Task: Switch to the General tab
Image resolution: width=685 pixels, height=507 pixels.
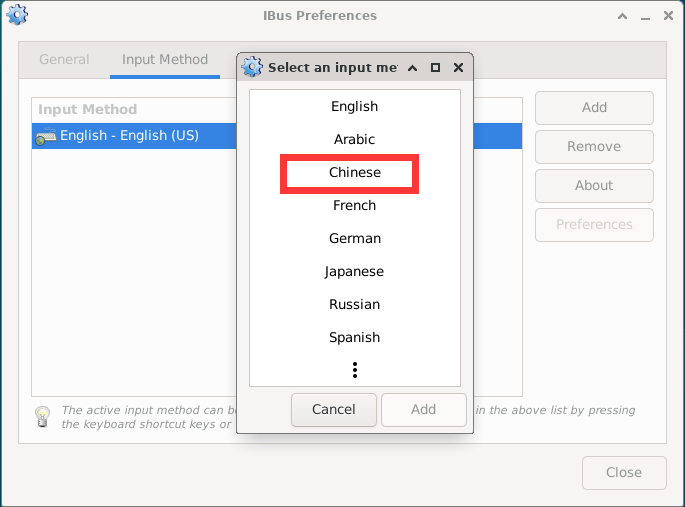Action: [x=64, y=60]
